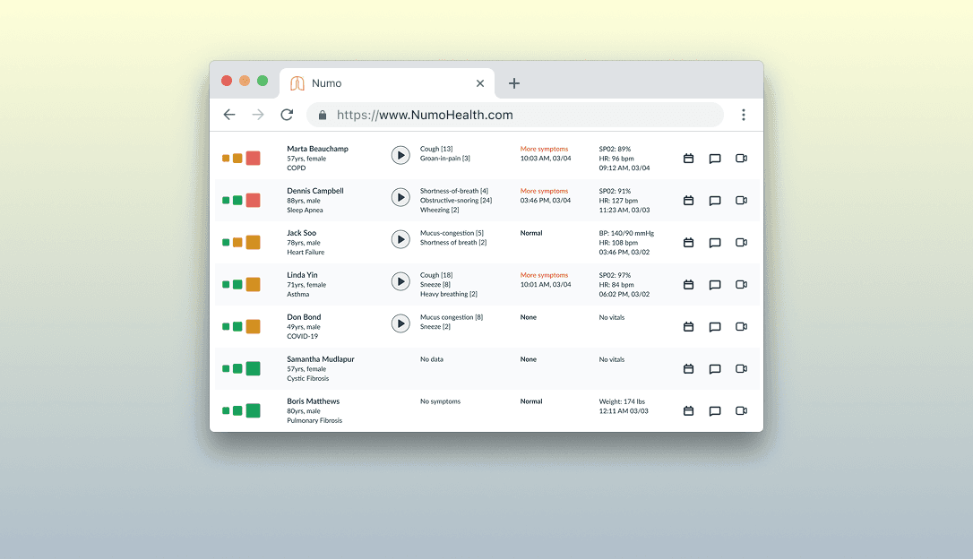Open chat for Boris Matthews
The image size is (973, 560).
tap(715, 411)
